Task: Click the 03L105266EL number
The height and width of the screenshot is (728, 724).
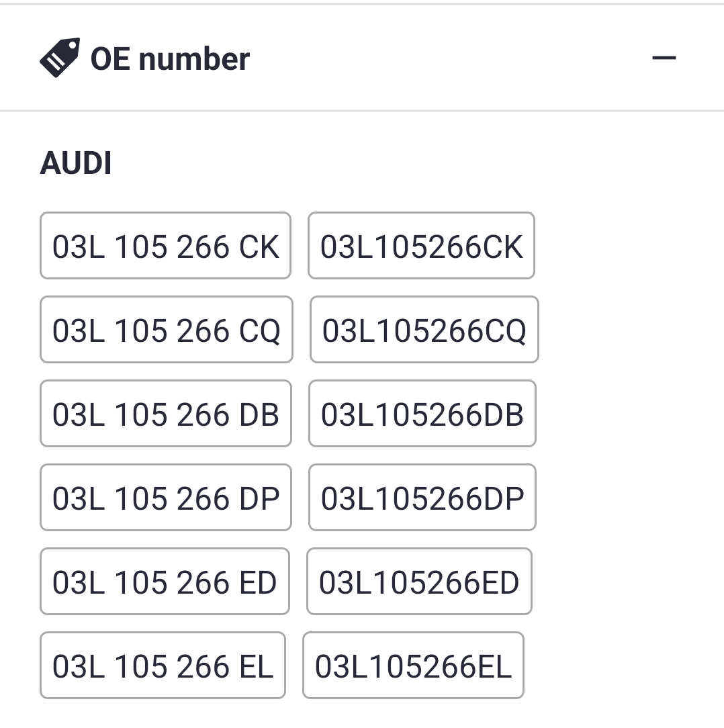Action: coord(413,666)
